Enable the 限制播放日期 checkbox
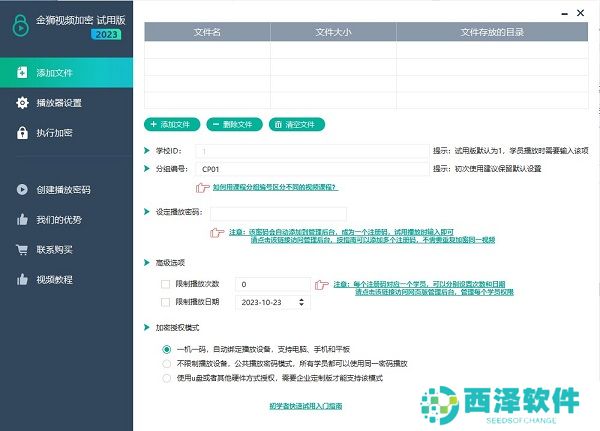The image size is (600, 431). (165, 302)
